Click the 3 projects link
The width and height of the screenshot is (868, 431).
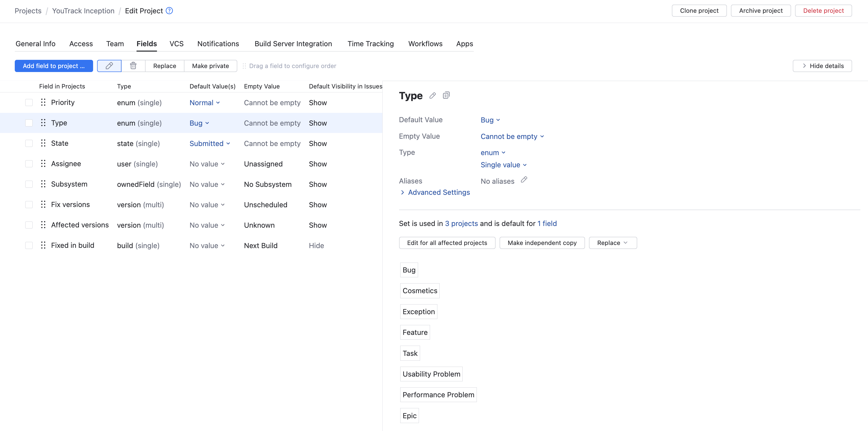(x=461, y=223)
